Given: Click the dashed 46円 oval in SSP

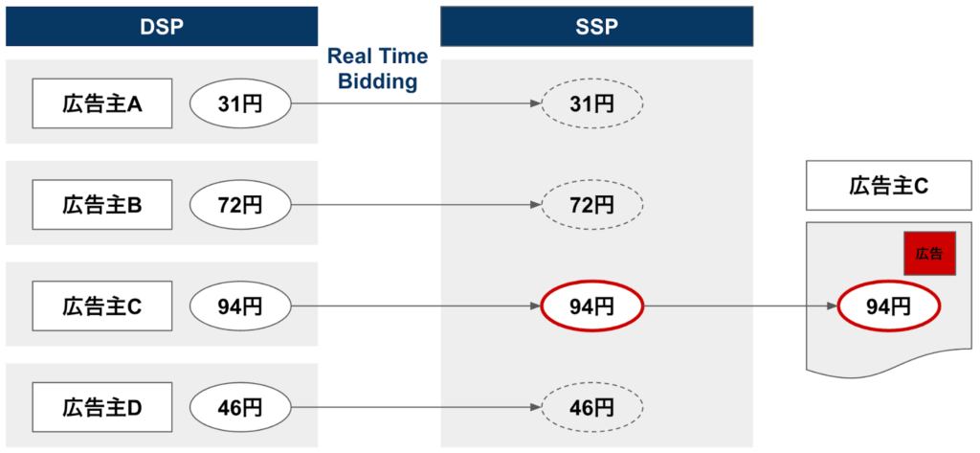Looking at the screenshot, I should pyautogui.click(x=592, y=407).
